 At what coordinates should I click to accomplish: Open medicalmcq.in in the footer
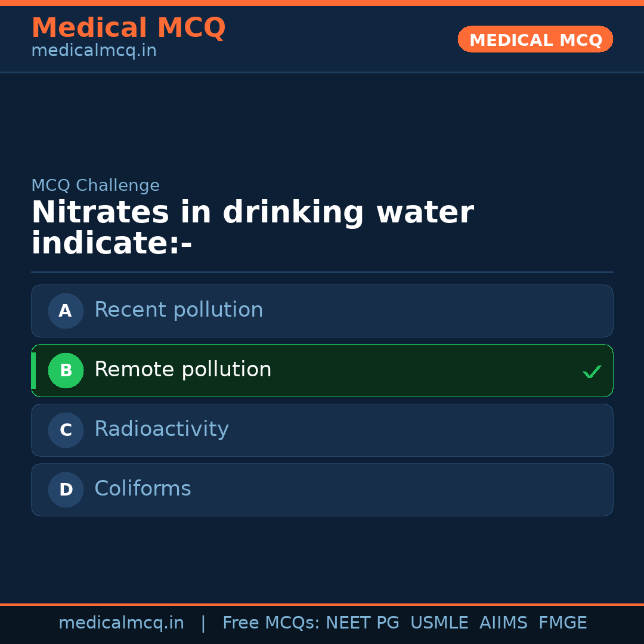(121, 623)
